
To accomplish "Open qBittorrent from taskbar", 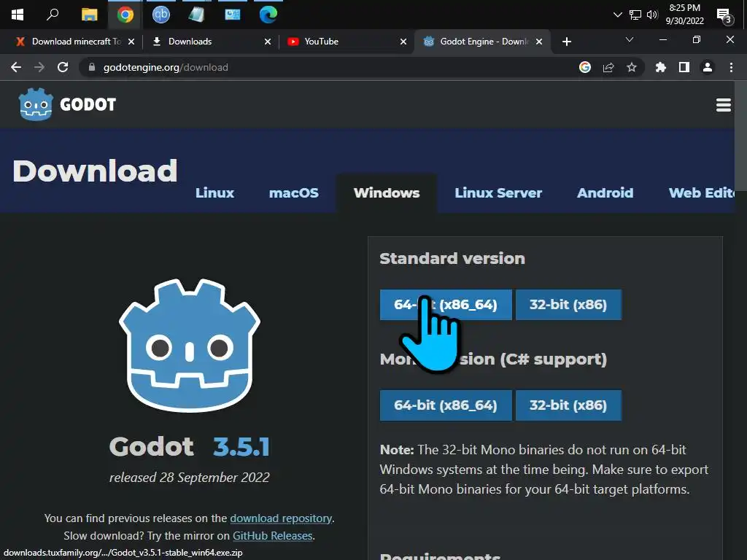I will [x=161, y=15].
